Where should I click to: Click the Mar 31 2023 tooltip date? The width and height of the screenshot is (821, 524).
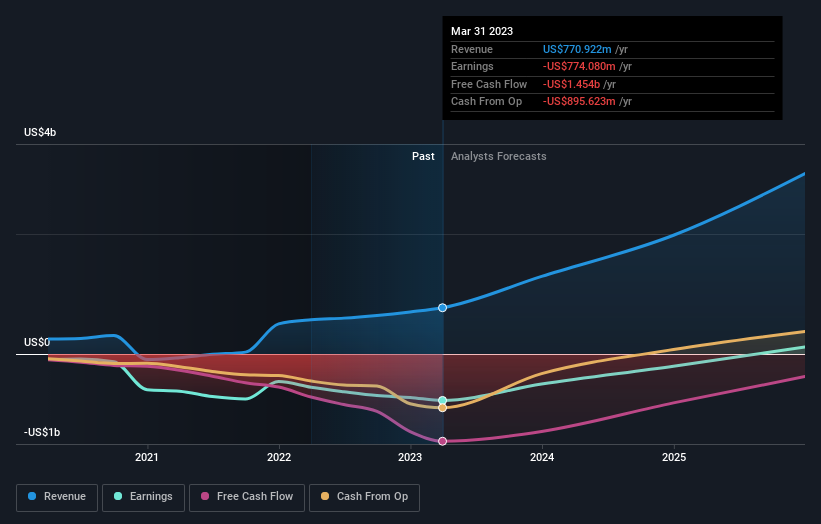coord(482,31)
